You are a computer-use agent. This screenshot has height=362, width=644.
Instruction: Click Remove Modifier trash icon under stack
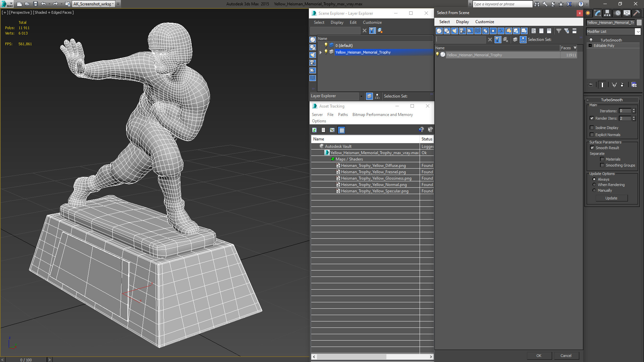point(622,85)
